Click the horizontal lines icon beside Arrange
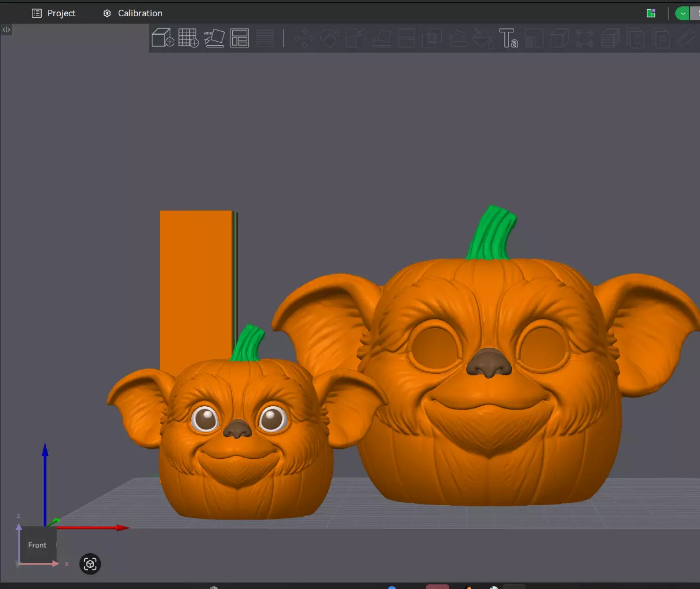This screenshot has height=589, width=700. click(265, 38)
